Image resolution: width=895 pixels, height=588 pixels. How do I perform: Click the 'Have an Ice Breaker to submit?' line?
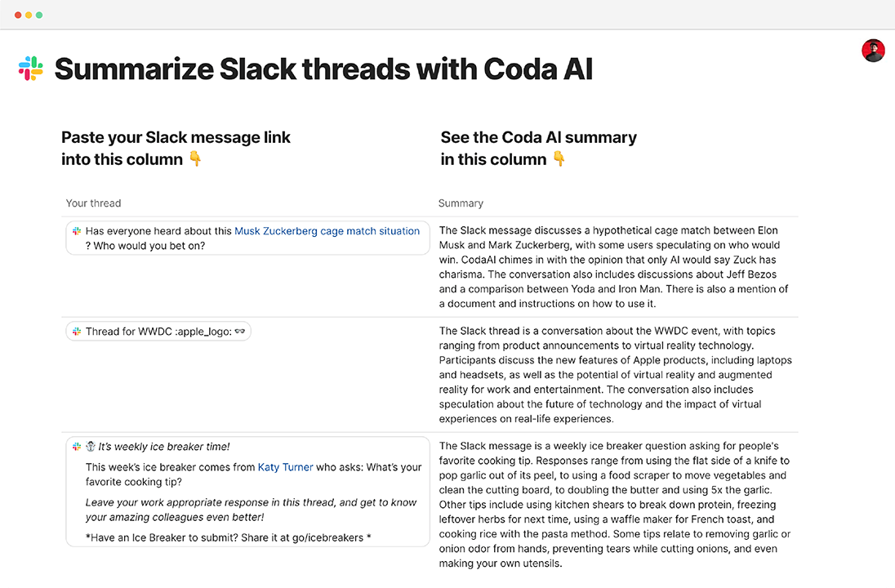pos(229,537)
